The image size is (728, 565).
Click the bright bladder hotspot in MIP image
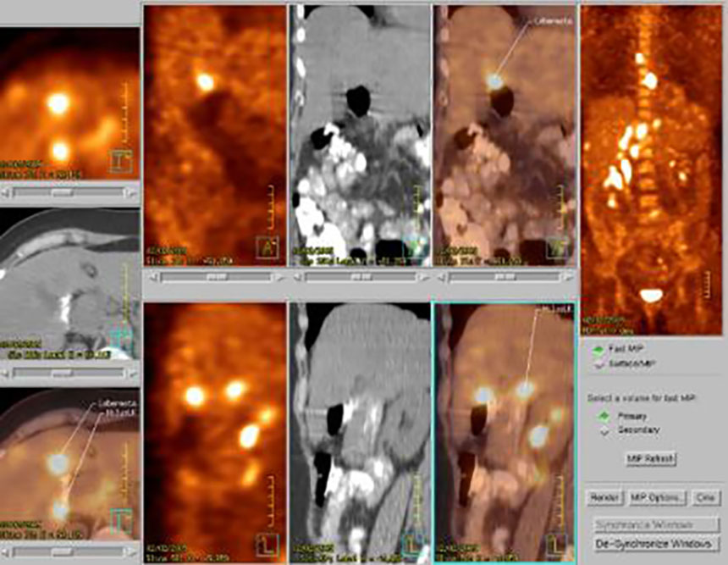pyautogui.click(x=651, y=295)
